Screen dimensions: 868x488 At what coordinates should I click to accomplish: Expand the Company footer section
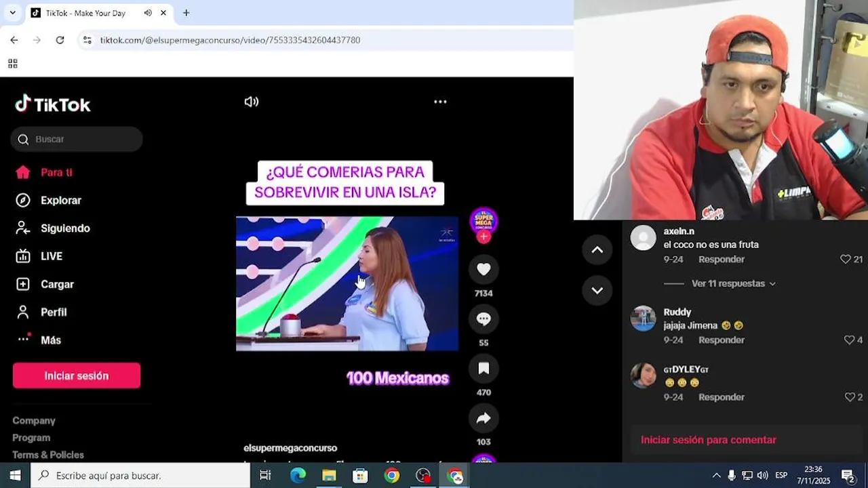34,420
